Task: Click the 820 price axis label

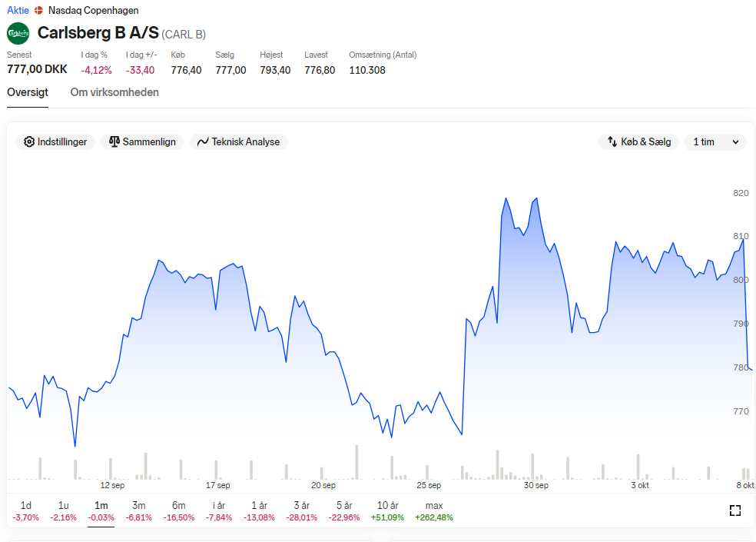Action: 741,193
